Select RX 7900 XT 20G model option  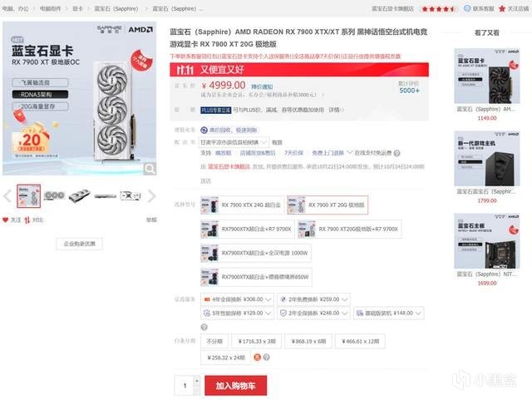(328, 205)
